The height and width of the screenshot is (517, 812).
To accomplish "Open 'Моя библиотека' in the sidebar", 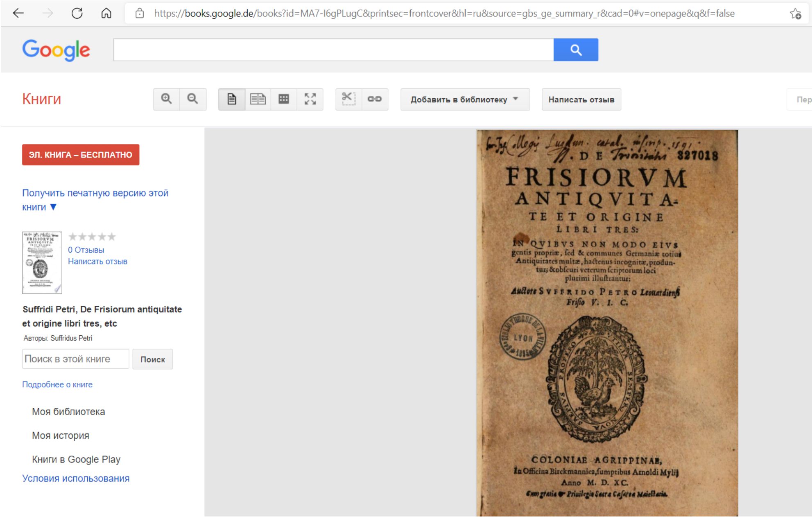I will coord(68,411).
